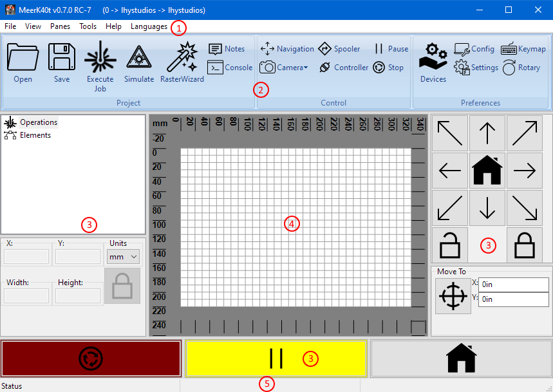
Task: Click the lock rail padlock button
Action: tap(524, 245)
